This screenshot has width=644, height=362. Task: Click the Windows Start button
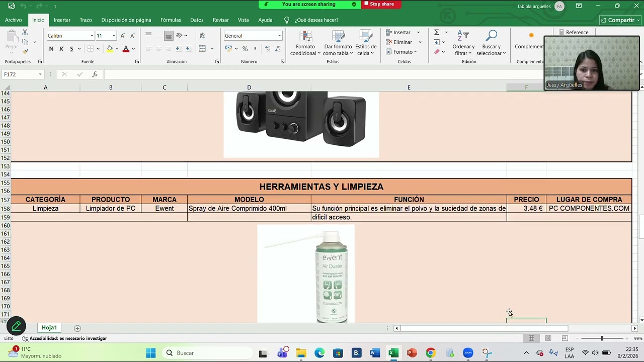pos(150,353)
